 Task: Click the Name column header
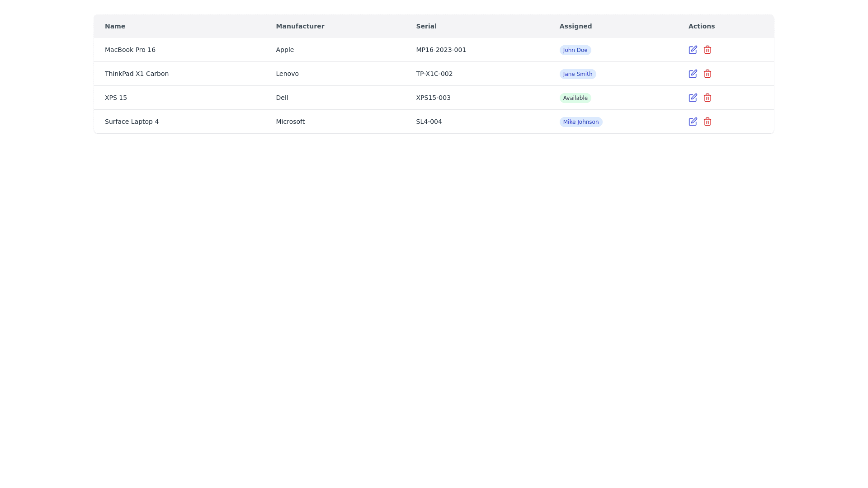(115, 26)
